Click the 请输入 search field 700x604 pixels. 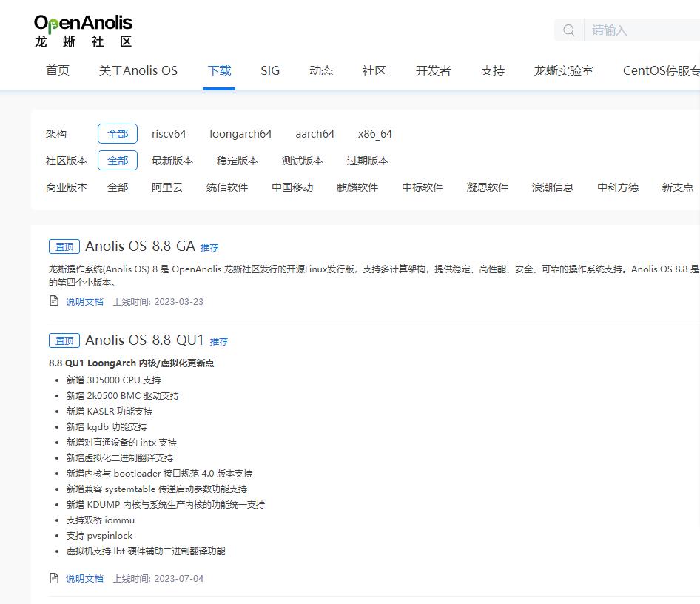click(x=642, y=30)
